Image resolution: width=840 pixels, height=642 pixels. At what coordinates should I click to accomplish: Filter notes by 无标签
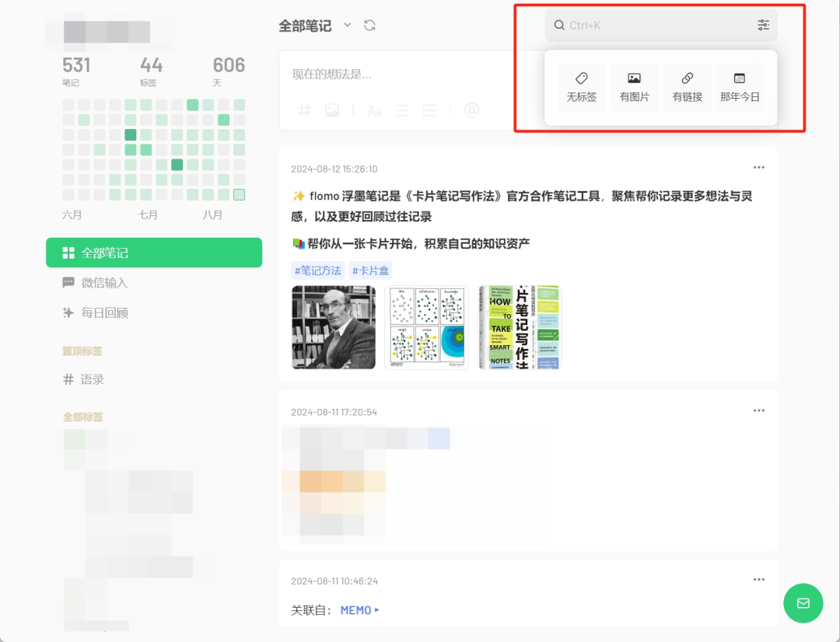coord(582,87)
